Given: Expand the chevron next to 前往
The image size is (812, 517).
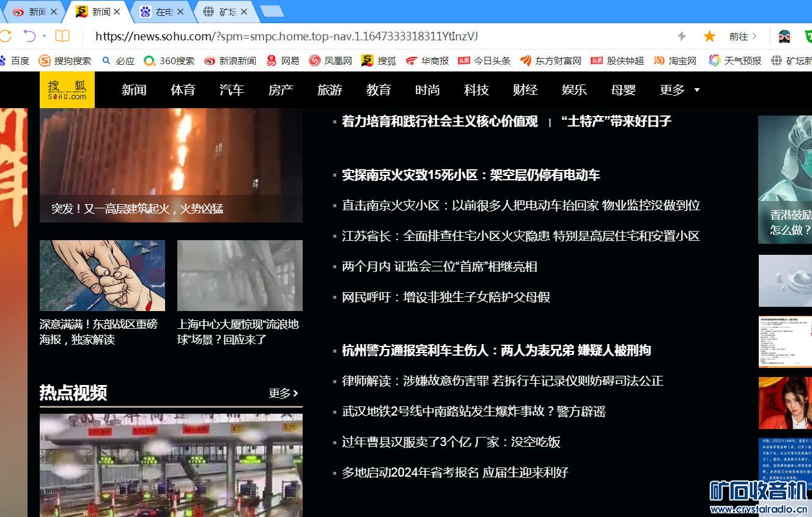Looking at the screenshot, I should pos(754,36).
